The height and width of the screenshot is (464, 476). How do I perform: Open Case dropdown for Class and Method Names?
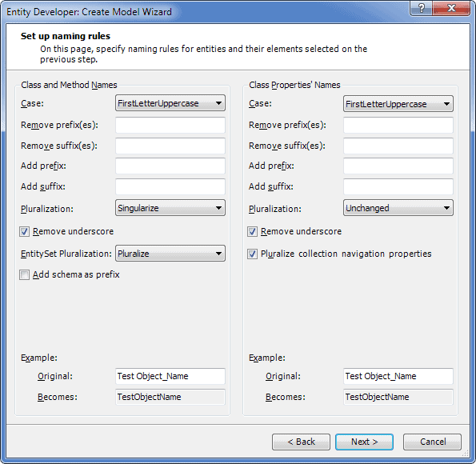170,103
